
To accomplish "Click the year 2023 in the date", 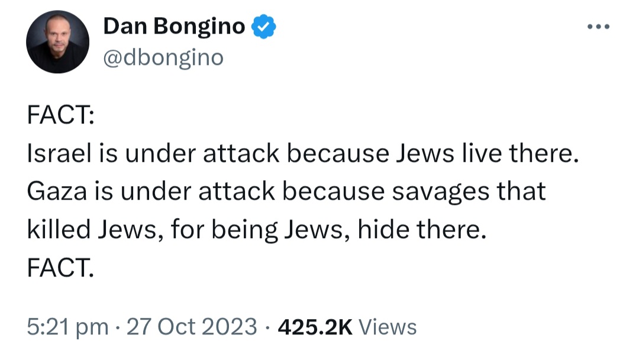I will pos(229,327).
